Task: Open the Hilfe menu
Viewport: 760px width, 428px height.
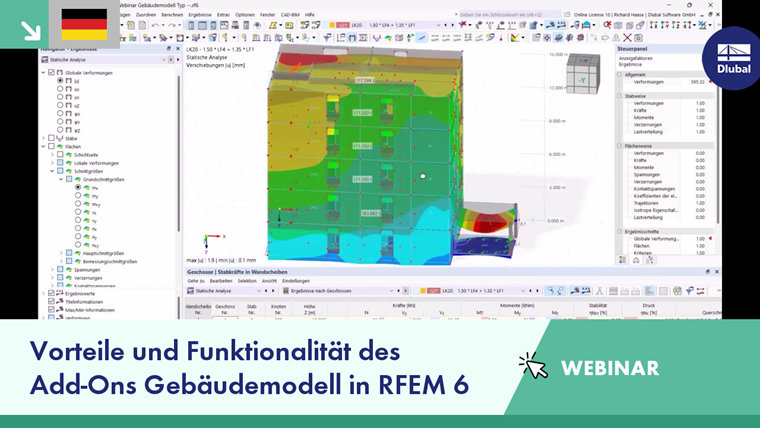Action: click(310, 15)
